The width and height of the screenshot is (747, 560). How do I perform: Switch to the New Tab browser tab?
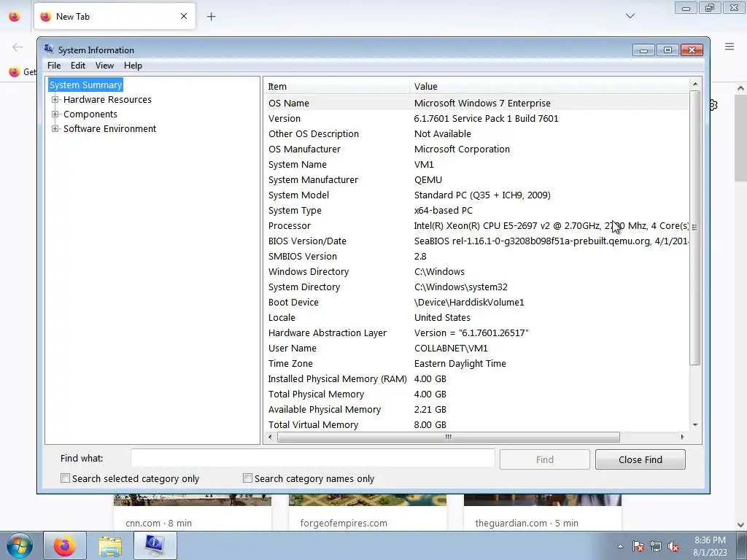[115, 16]
